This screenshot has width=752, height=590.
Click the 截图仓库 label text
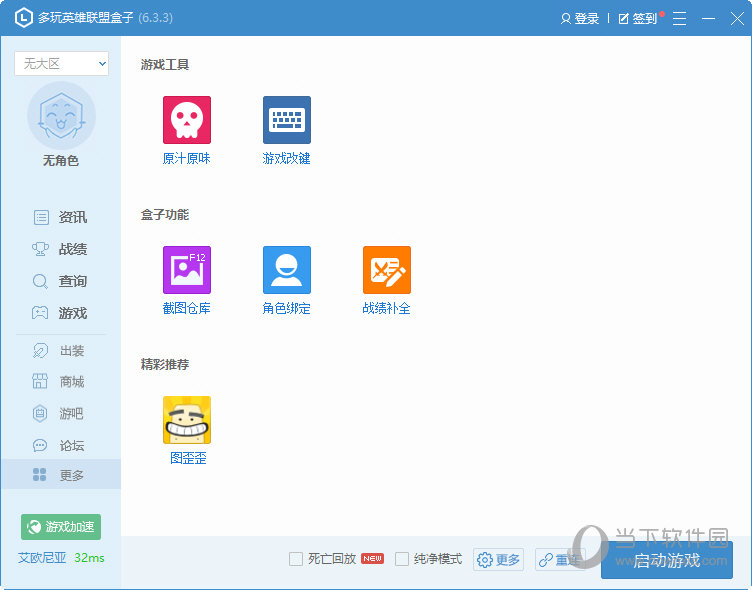click(x=187, y=308)
